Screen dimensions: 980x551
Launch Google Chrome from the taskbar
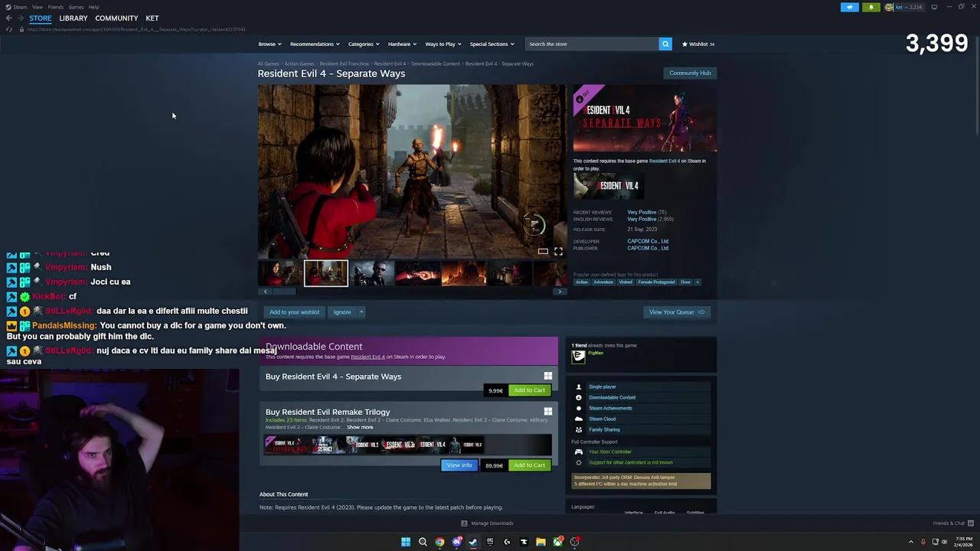coord(439,542)
